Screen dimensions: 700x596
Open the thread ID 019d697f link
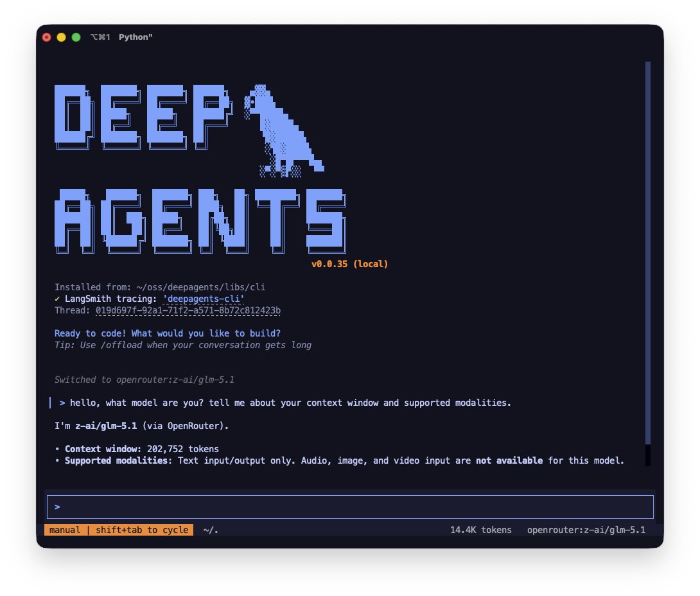188,310
